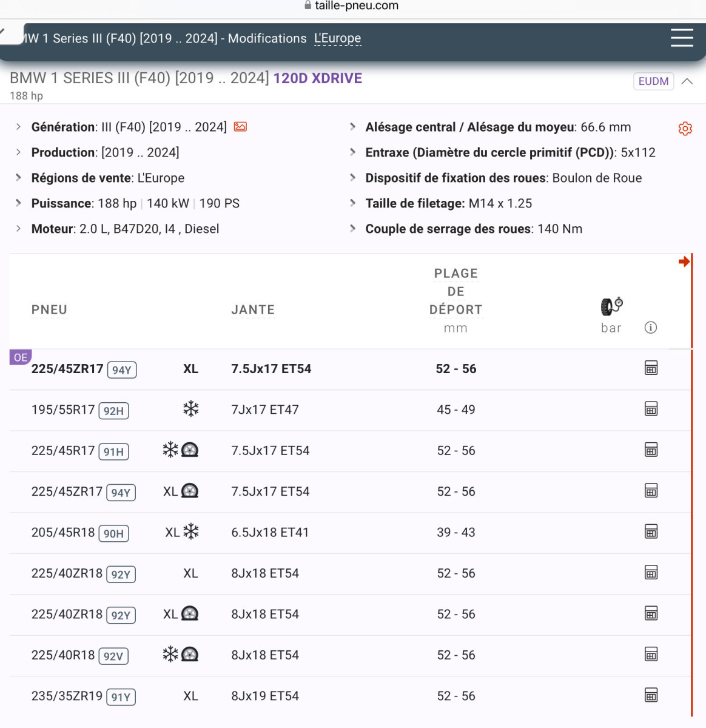This screenshot has height=728, width=706.
Task: Click the tire pressure gauge icon
Action: tap(611, 306)
